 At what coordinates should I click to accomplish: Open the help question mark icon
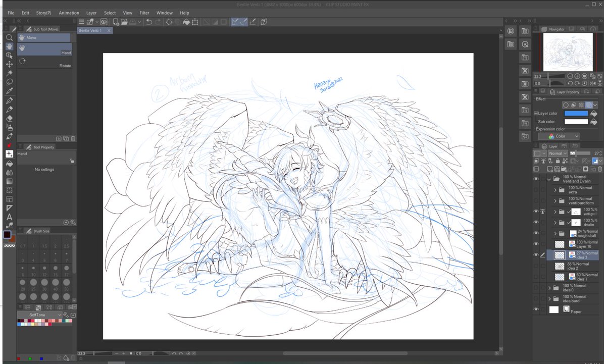pyautogui.click(x=264, y=22)
